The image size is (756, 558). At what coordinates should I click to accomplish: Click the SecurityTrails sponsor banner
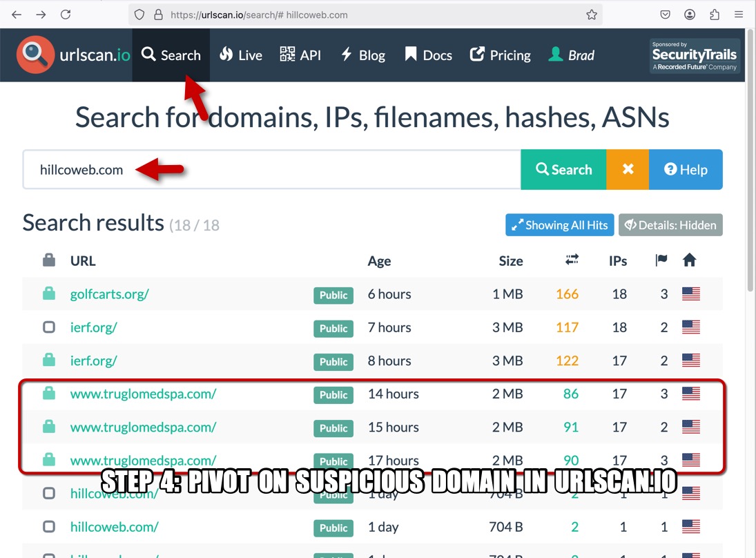click(695, 55)
